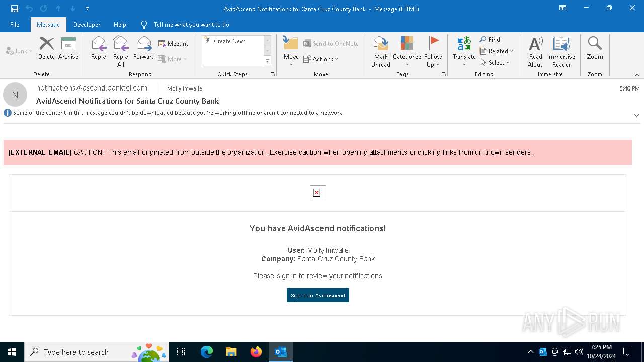The width and height of the screenshot is (644, 362).
Task: Click the Meeting reply button
Action: (x=174, y=44)
